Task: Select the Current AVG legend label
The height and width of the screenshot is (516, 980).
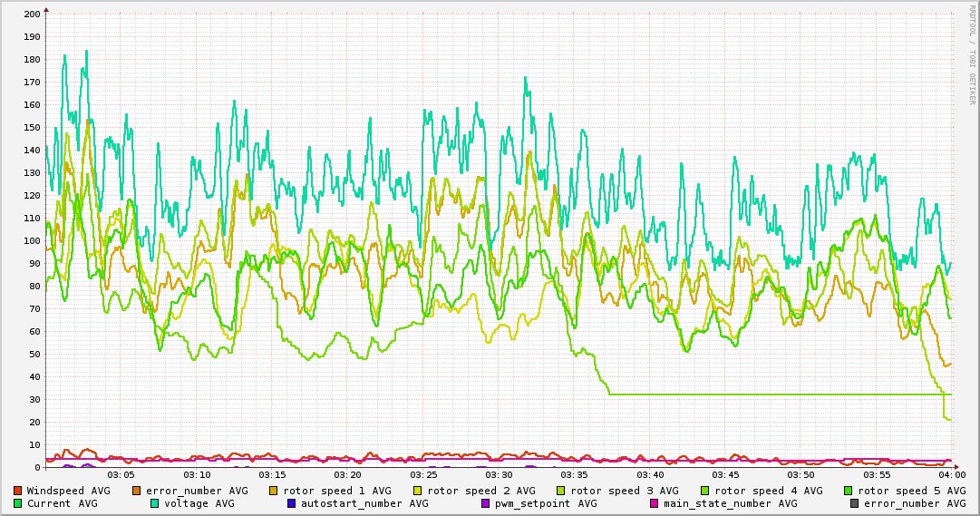Action: point(62,503)
